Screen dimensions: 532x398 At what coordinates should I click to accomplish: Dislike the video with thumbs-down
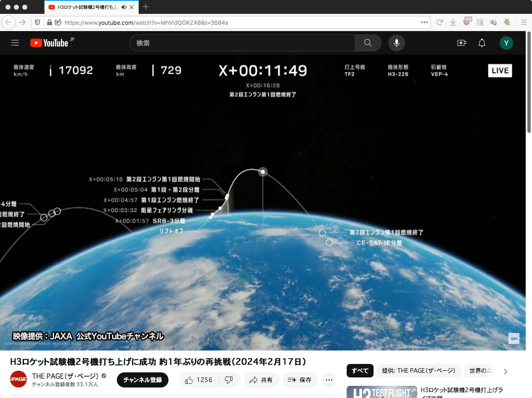click(x=229, y=380)
